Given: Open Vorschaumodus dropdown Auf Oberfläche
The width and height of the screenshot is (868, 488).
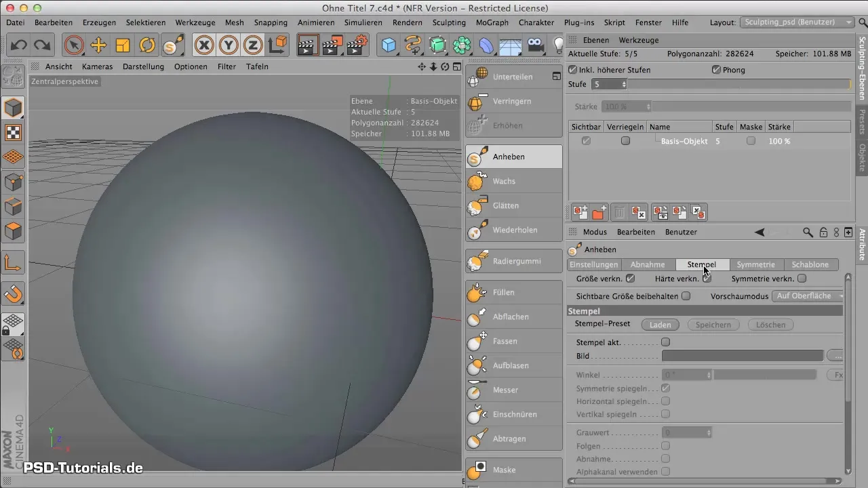Looking at the screenshot, I should tap(808, 296).
